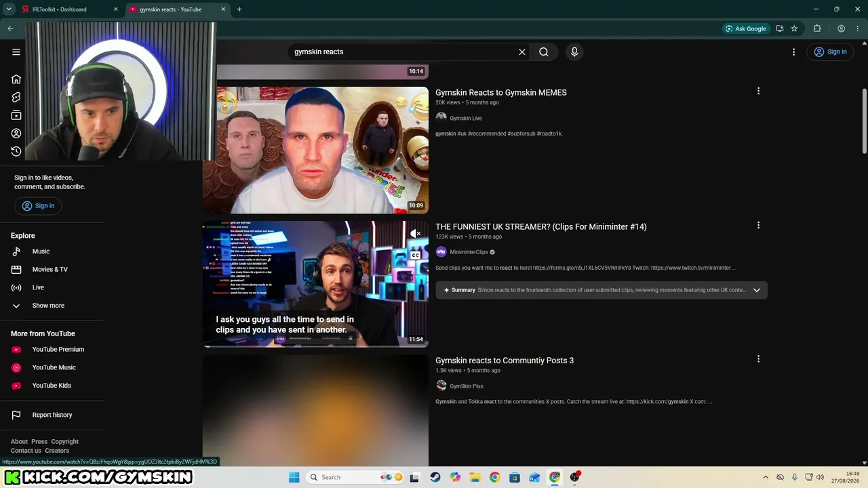
Task: Open options menu for Gymskin MEMES video
Action: coord(758,91)
